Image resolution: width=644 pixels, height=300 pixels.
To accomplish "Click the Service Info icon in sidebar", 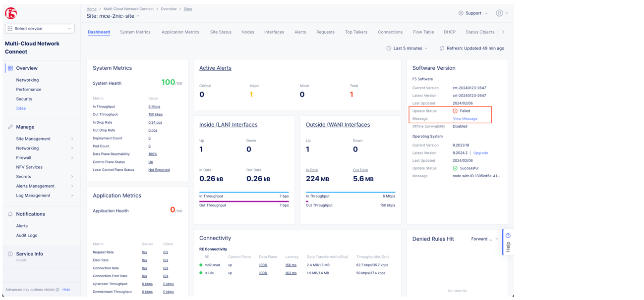I will (x=9, y=253).
